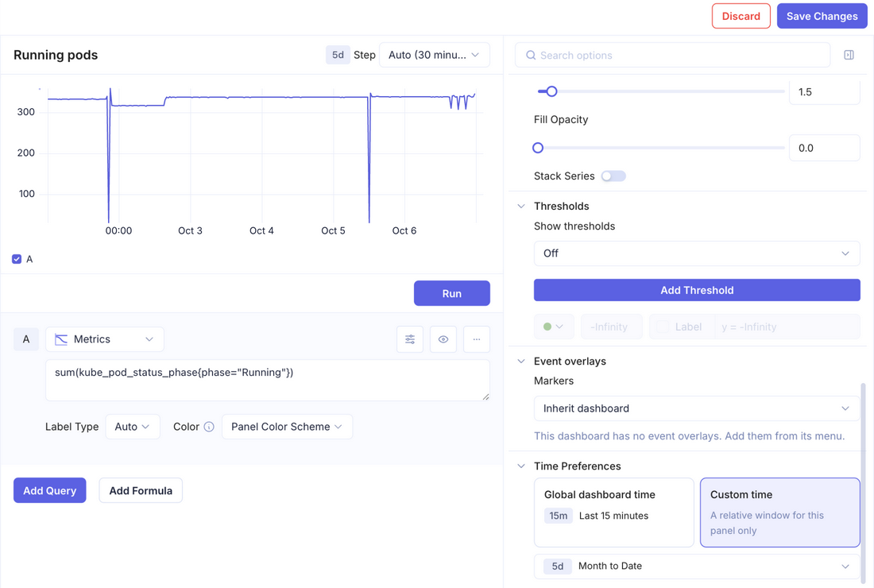This screenshot has height=588, width=874.
Task: Run the query
Action: pyautogui.click(x=451, y=293)
